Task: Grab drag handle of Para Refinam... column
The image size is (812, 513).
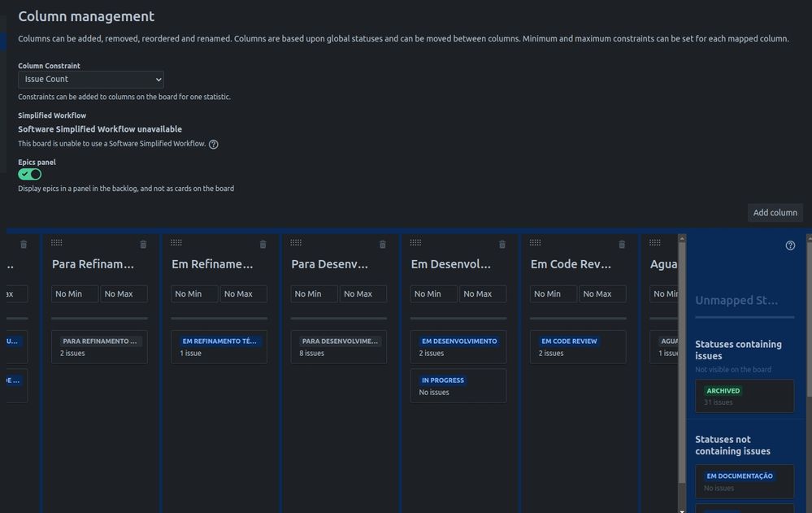Action: point(56,242)
